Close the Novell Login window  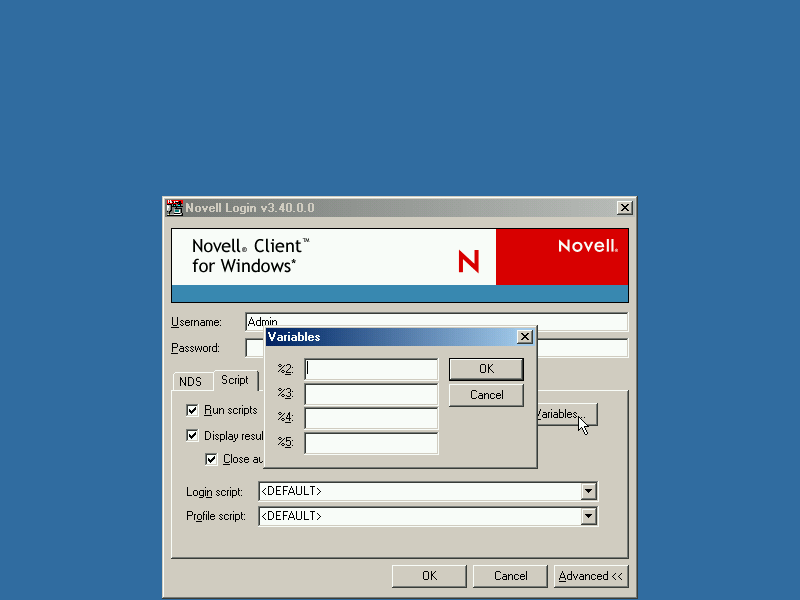[x=624, y=208]
